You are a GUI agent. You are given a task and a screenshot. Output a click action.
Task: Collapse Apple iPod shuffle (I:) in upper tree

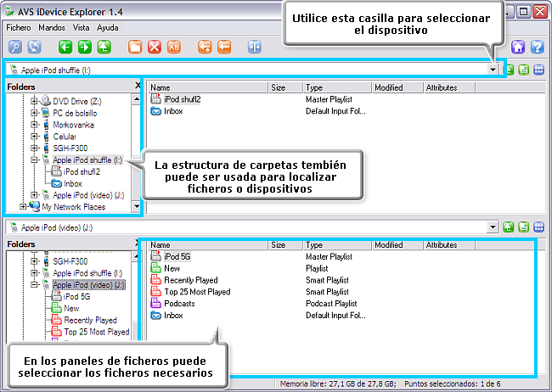point(34,160)
